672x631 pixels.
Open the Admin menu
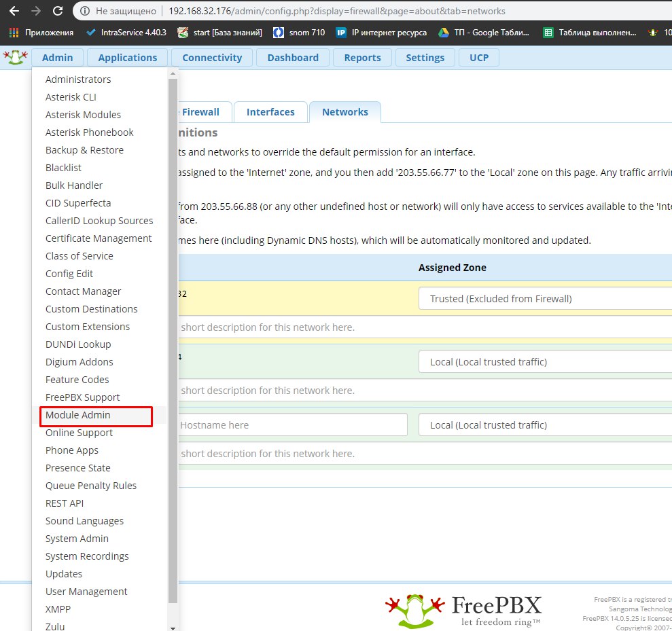[x=58, y=58]
